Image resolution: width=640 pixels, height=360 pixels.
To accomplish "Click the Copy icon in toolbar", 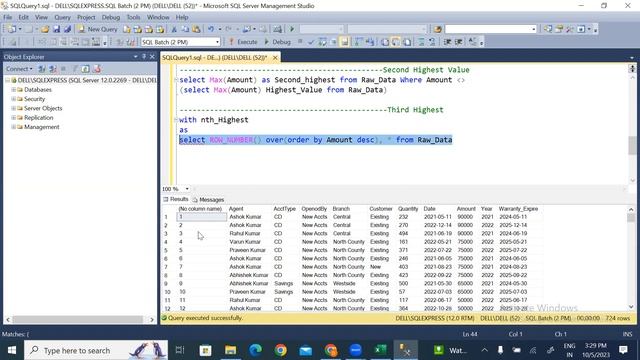I will pos(185,29).
